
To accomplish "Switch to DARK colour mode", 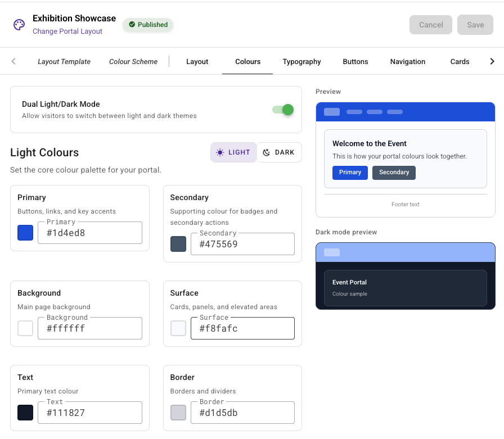I will 279,152.
